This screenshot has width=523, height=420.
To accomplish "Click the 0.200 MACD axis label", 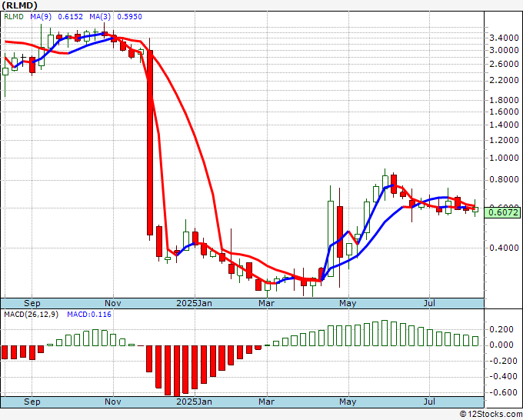I will 501,329.
